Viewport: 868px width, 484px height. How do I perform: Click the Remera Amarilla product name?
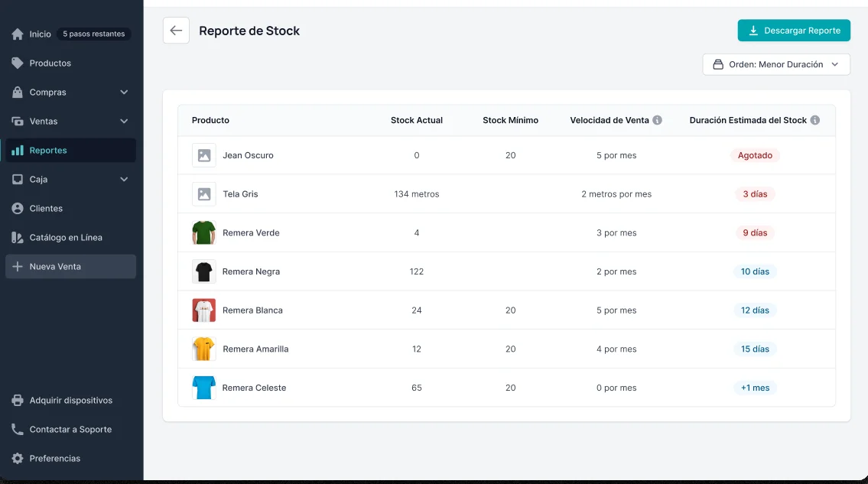pos(255,349)
